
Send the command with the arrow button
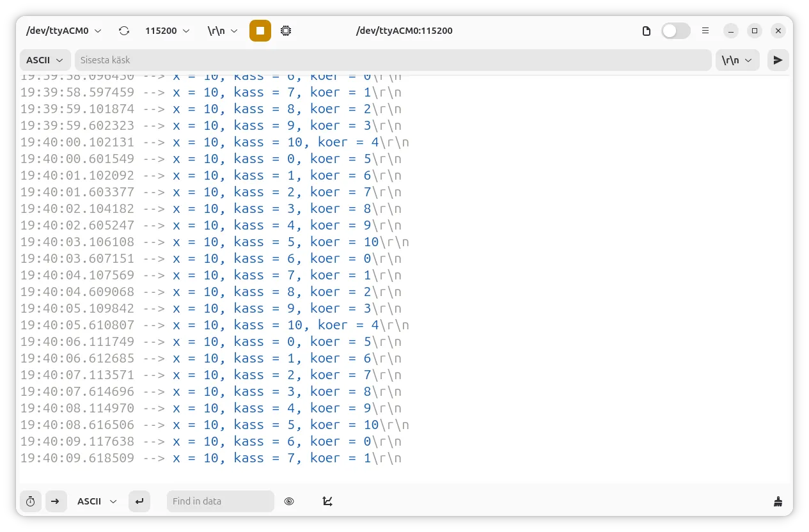point(778,60)
